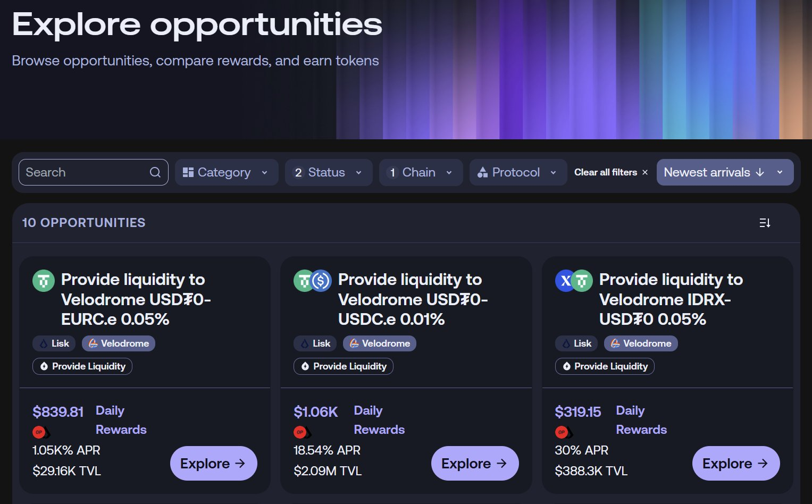Screen dimensions: 812x504
Task: Click the search magnifier icon
Action: [x=155, y=172]
